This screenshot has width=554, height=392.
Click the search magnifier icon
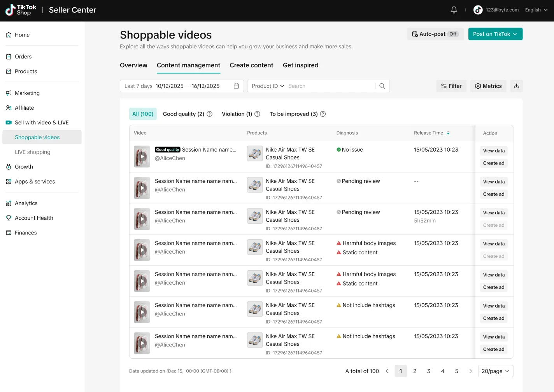point(382,86)
